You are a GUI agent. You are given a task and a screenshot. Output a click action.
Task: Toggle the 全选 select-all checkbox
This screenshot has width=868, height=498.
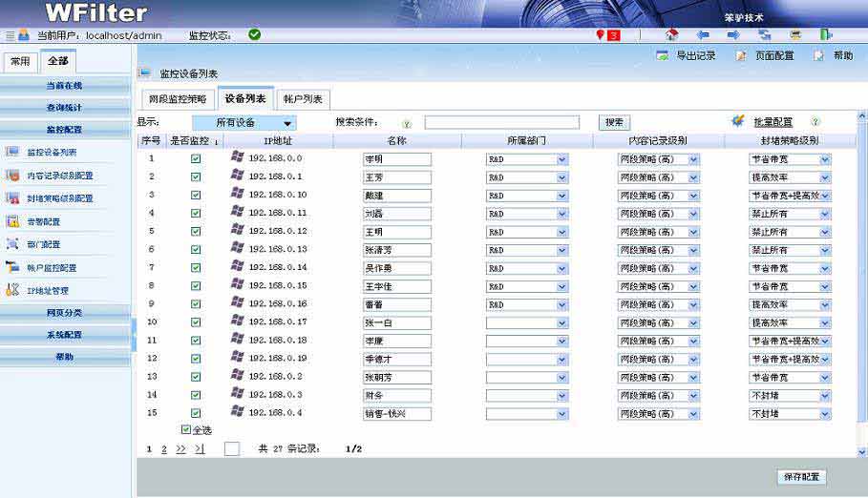coord(186,429)
